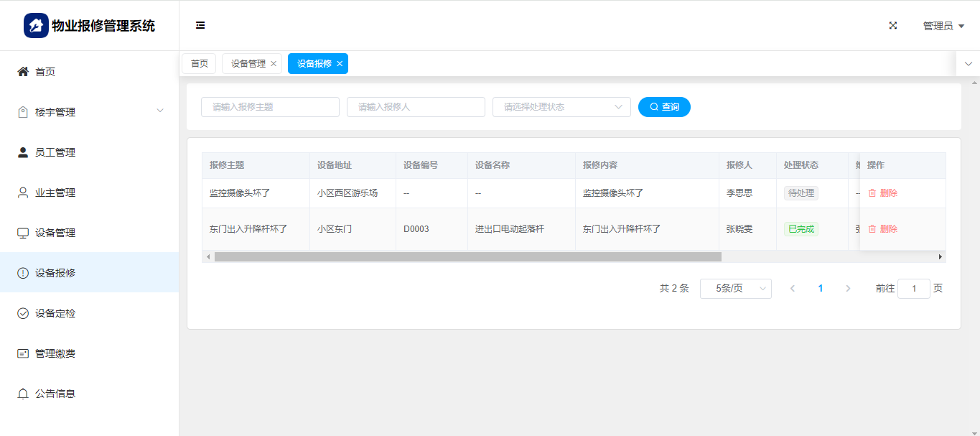The width and height of the screenshot is (980, 436).
Task: Open 公告信息 bell icon item
Action: [23, 394]
